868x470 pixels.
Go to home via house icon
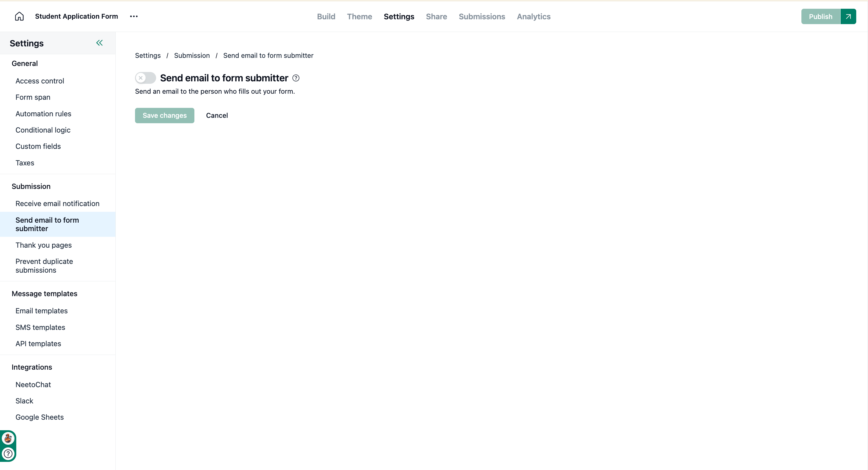19,16
